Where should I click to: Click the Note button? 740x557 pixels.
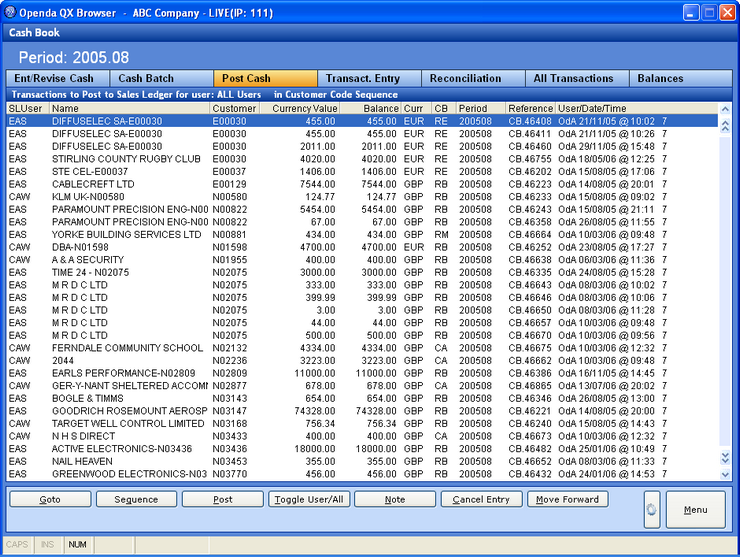coord(395,499)
